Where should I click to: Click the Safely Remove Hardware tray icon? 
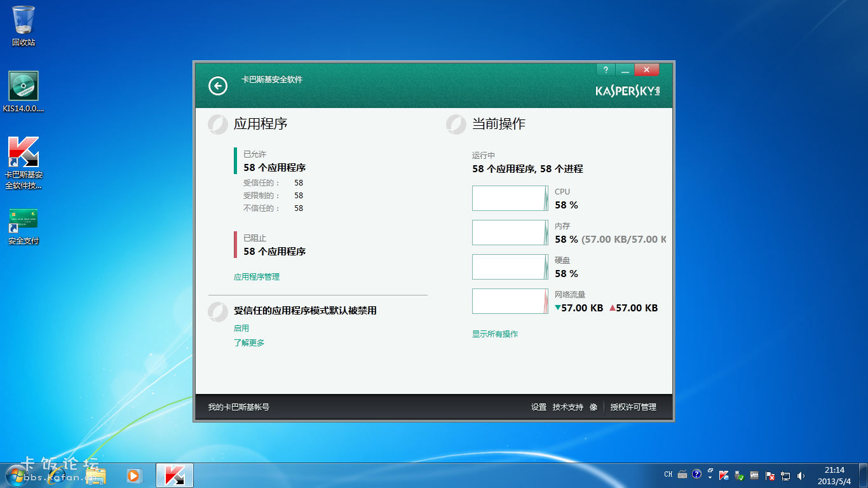[739, 475]
